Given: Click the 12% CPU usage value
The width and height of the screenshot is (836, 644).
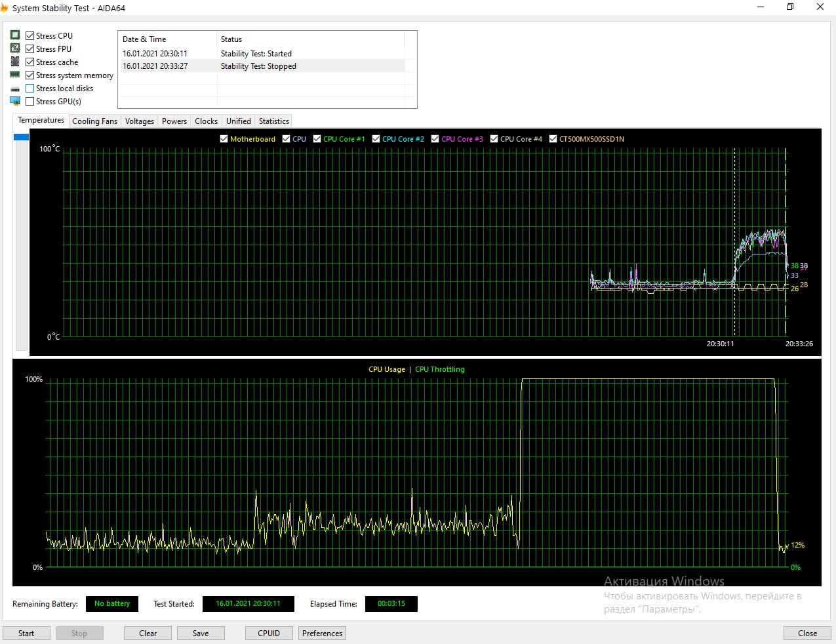Looking at the screenshot, I should (798, 545).
